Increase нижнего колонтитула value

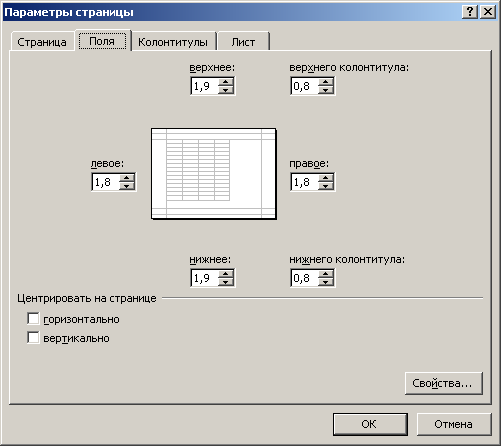326,274
